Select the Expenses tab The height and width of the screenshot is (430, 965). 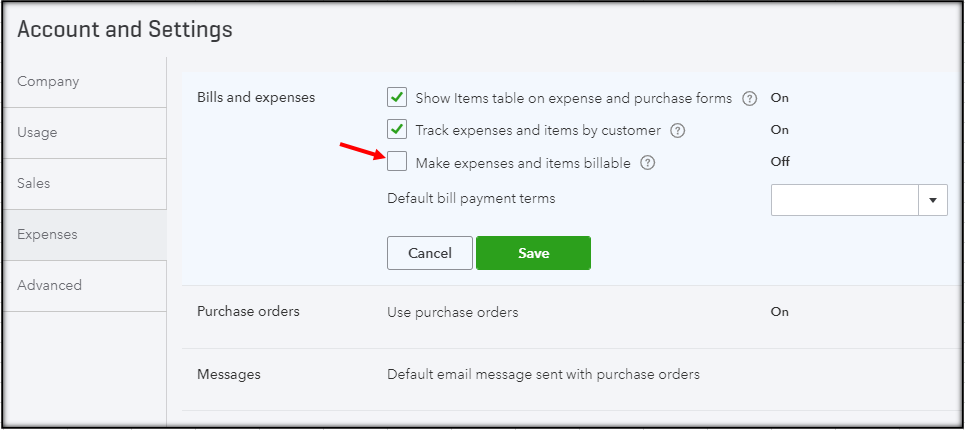tap(47, 235)
